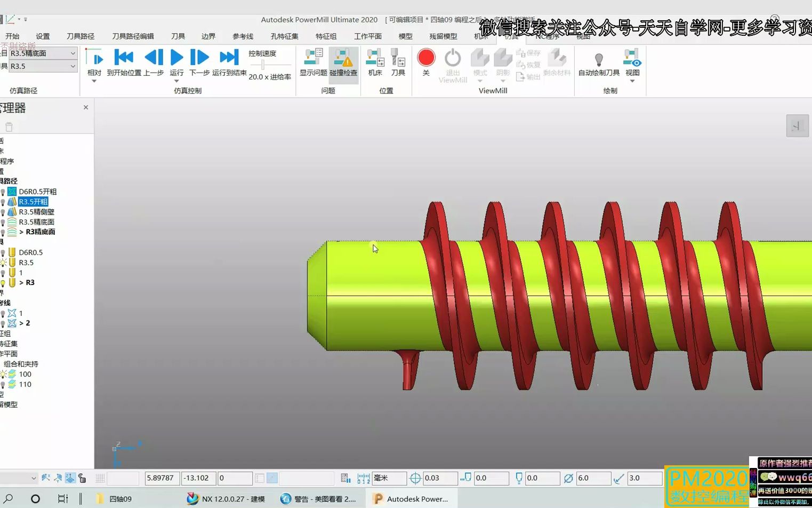The height and width of the screenshot is (508, 812).
Task: Click the grid icon in status bar
Action: click(x=100, y=478)
